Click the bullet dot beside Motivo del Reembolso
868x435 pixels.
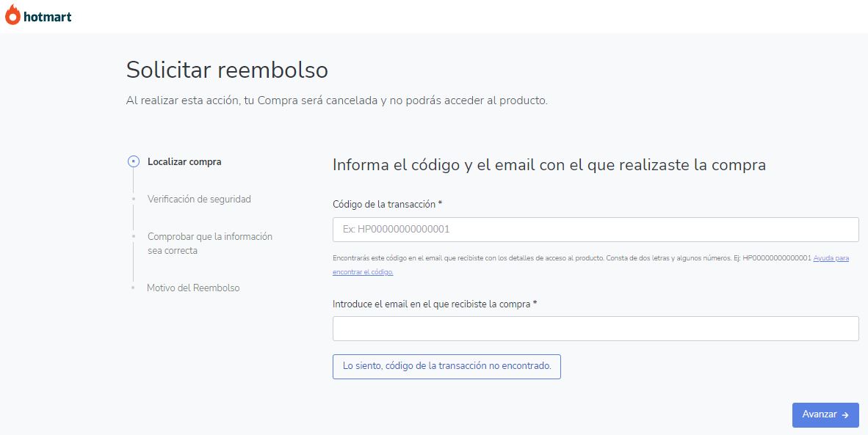(x=133, y=288)
